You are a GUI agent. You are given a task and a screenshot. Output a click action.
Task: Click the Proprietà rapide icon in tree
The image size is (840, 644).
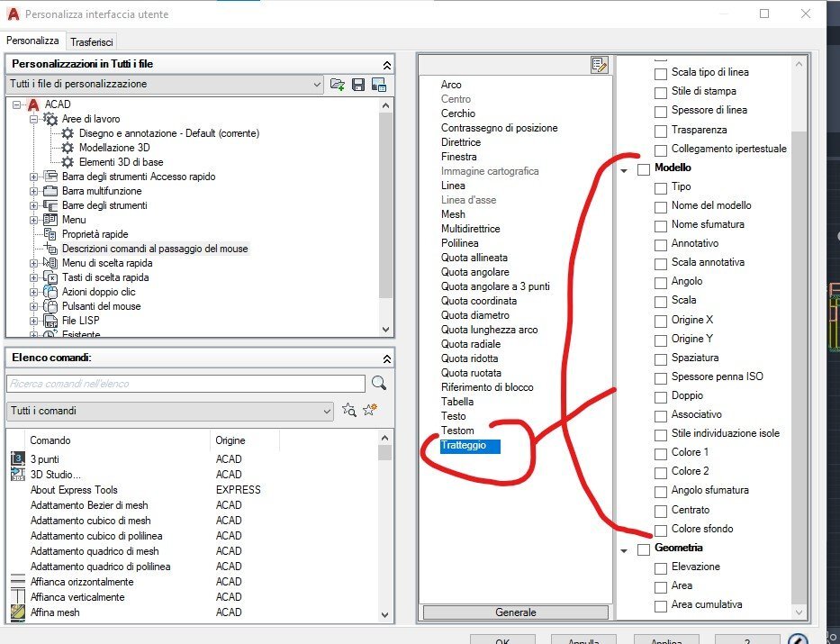click(50, 234)
